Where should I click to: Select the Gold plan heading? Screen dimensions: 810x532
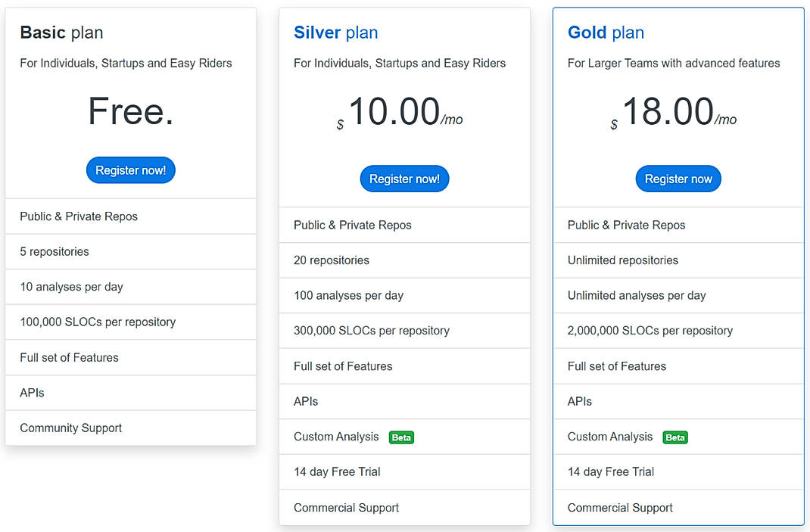tap(606, 33)
